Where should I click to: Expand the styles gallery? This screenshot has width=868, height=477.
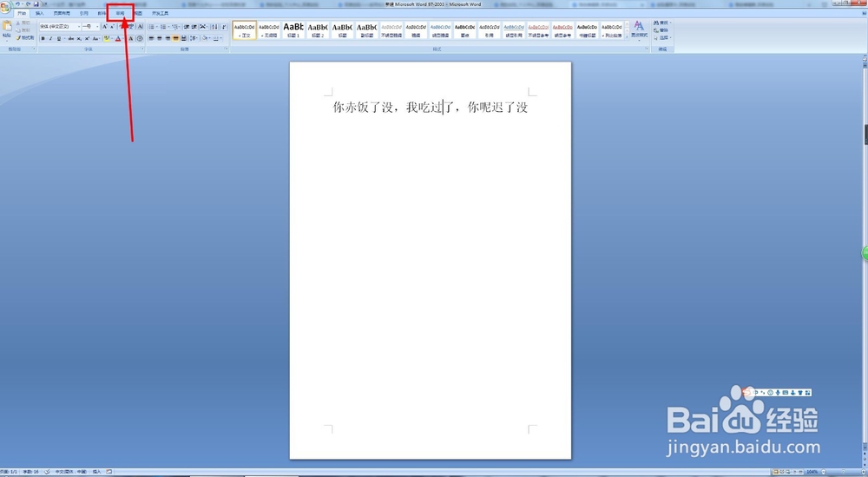tap(627, 36)
